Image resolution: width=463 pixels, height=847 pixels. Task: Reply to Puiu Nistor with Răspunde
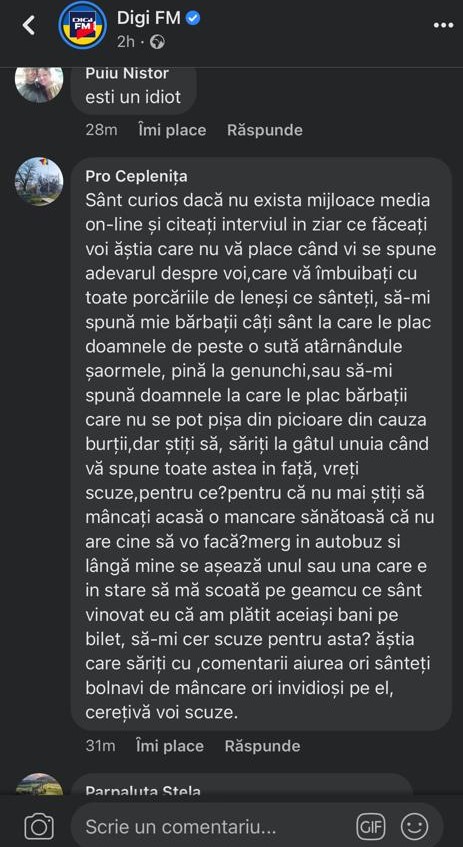[265, 130]
